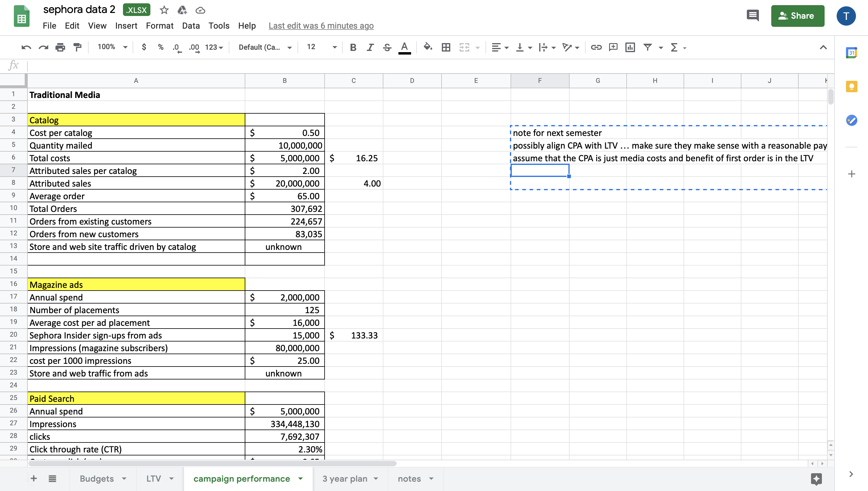Image resolution: width=868 pixels, height=491 pixels.
Task: Add a new sheet with the plus button
Action: (33, 479)
